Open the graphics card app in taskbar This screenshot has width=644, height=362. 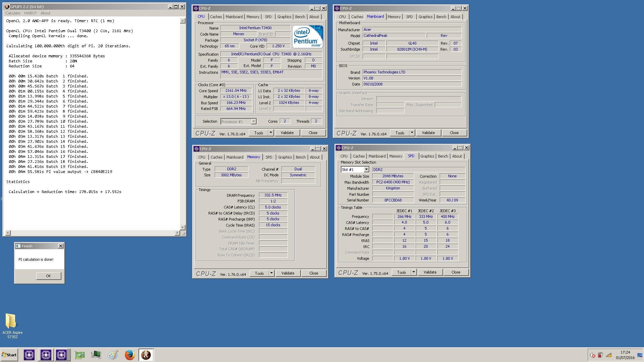coord(80,355)
